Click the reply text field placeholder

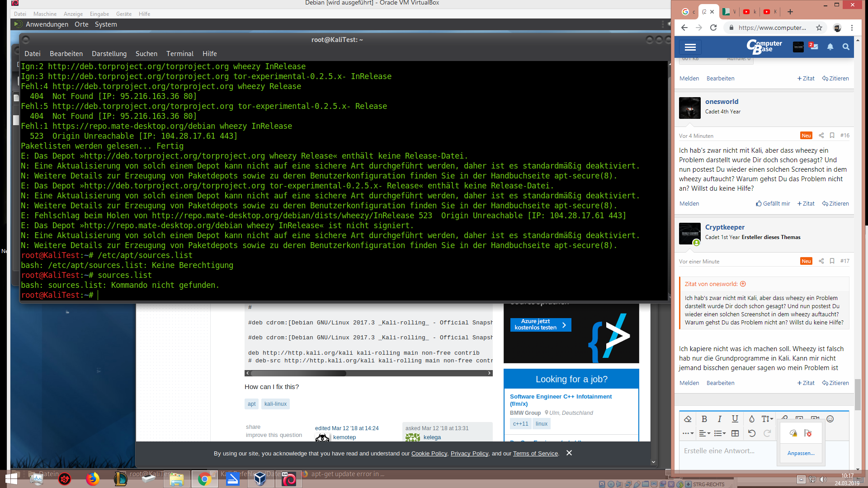pos(719,450)
